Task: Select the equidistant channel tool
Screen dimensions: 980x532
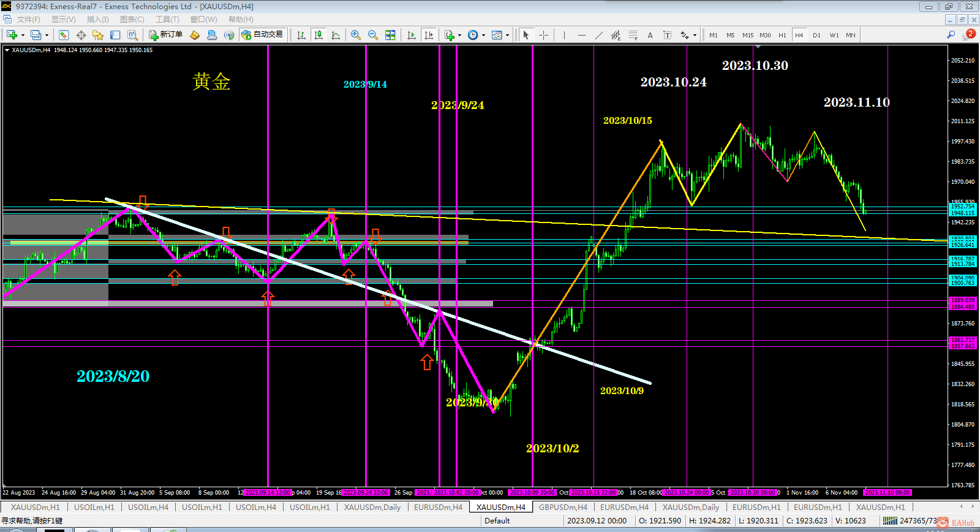Action: click(x=616, y=35)
